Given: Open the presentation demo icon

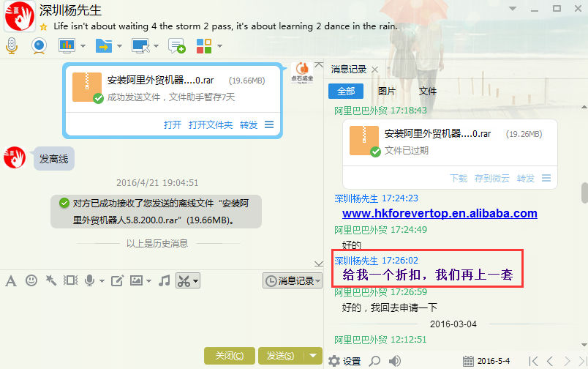Looking at the screenshot, I should click(67, 46).
